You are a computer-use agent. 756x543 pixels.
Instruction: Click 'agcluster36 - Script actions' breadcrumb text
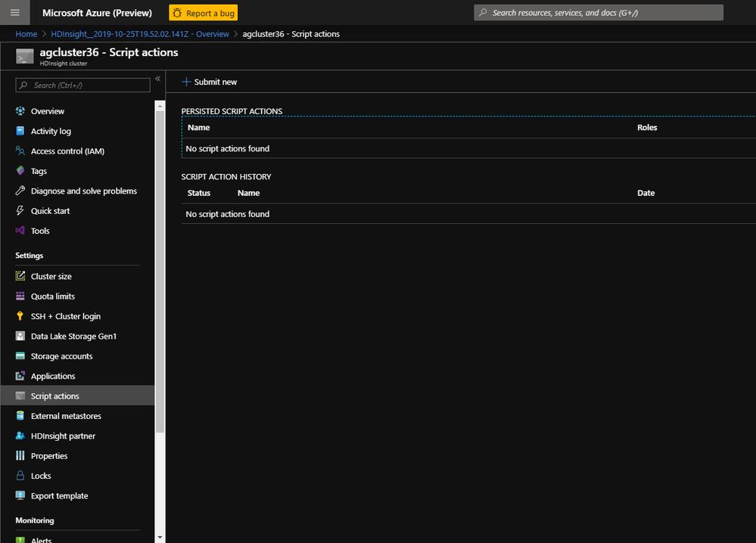coord(291,34)
